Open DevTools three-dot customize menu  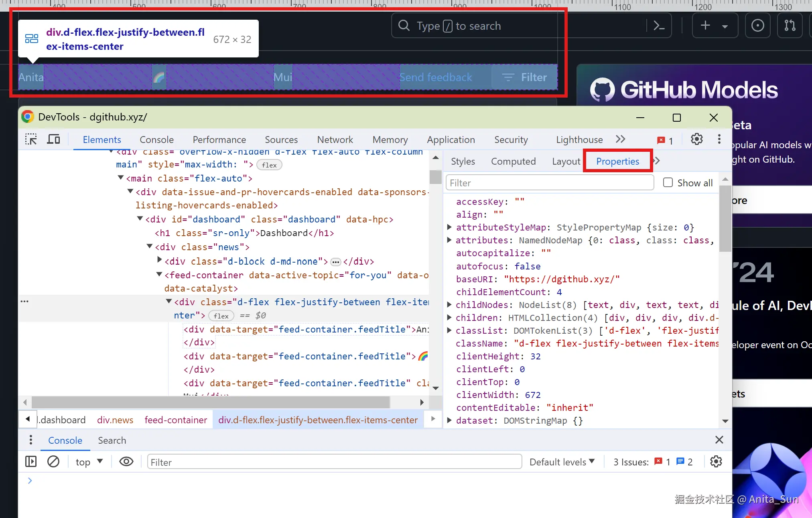click(x=719, y=139)
